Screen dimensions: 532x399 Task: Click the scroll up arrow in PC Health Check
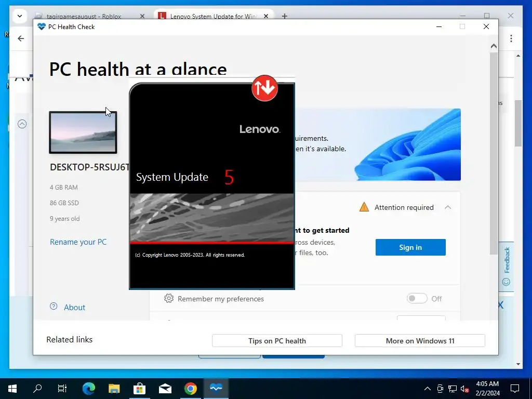[x=494, y=46]
